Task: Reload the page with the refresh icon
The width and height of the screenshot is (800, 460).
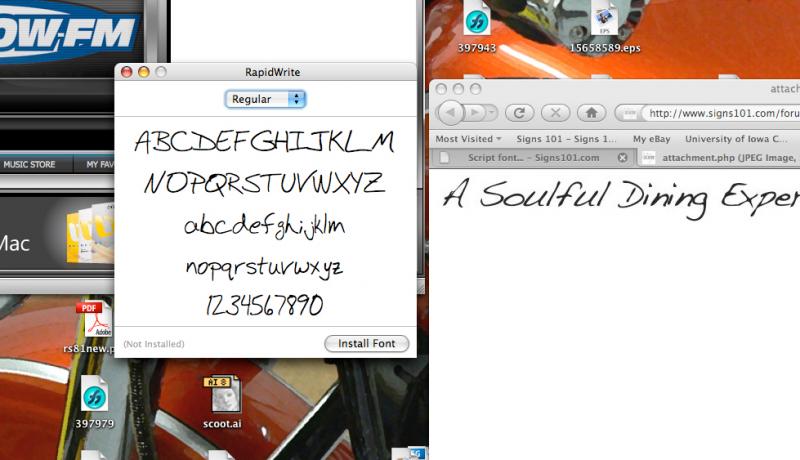Action: pos(519,113)
